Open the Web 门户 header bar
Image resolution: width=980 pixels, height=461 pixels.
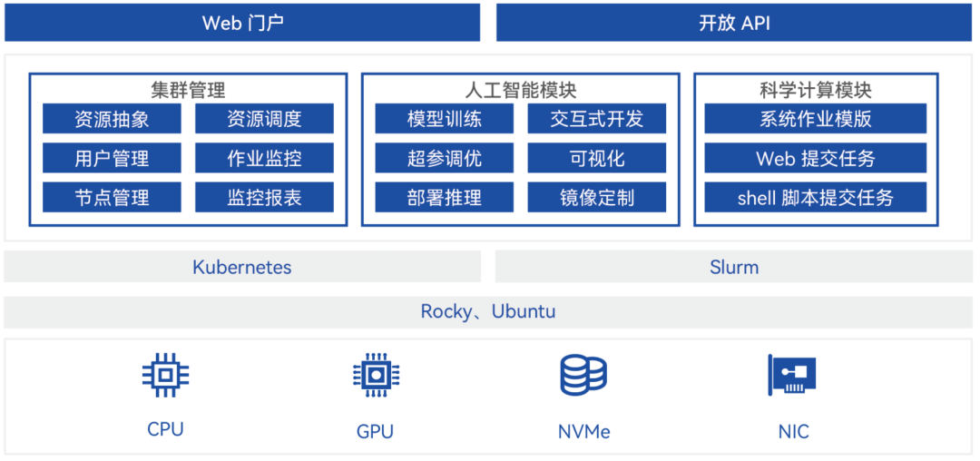coord(242,23)
